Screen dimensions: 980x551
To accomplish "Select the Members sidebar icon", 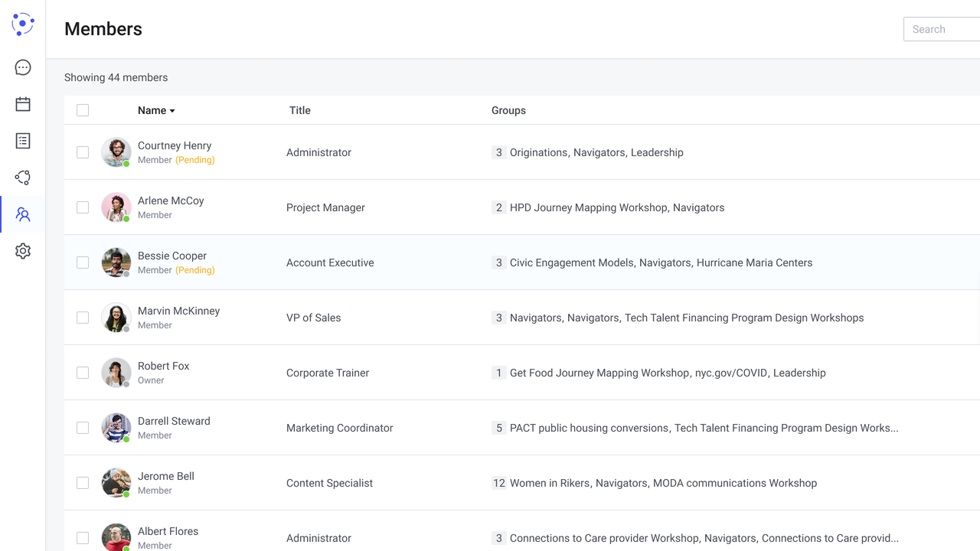I will coord(23,214).
